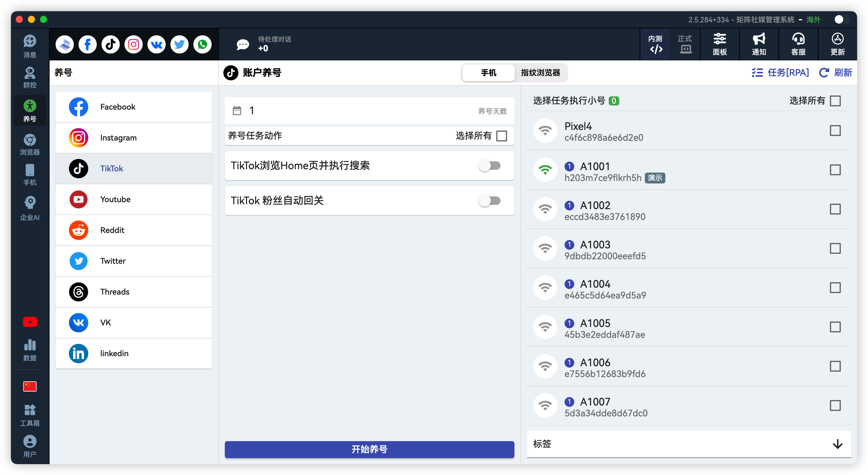The image size is (868, 475).
Task: Open the 数据 data sidebar icon
Action: pos(30,350)
